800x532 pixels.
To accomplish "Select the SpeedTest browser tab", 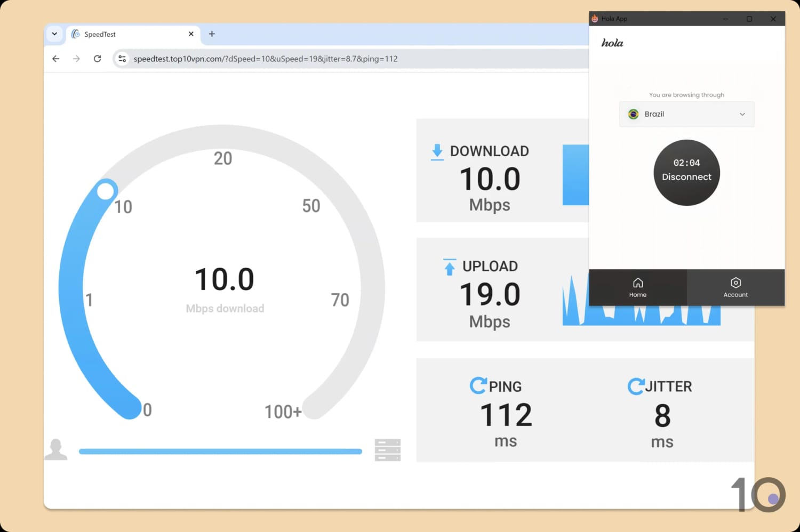I will click(133, 34).
